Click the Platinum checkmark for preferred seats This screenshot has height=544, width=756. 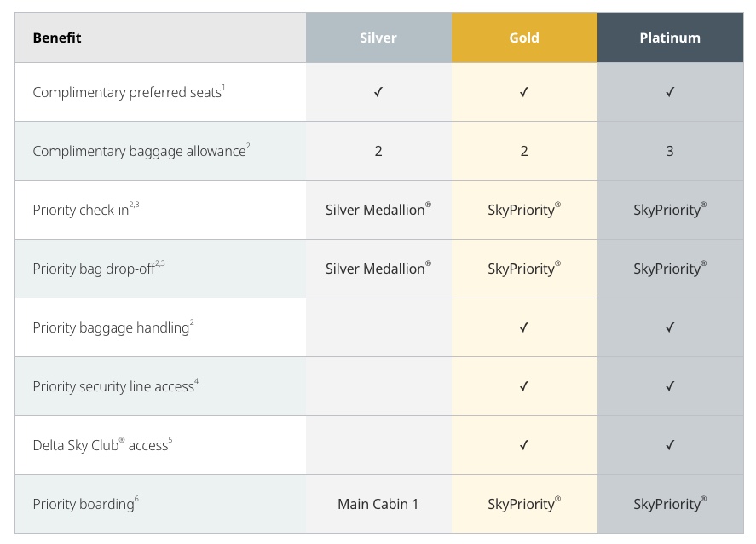pyautogui.click(x=670, y=92)
